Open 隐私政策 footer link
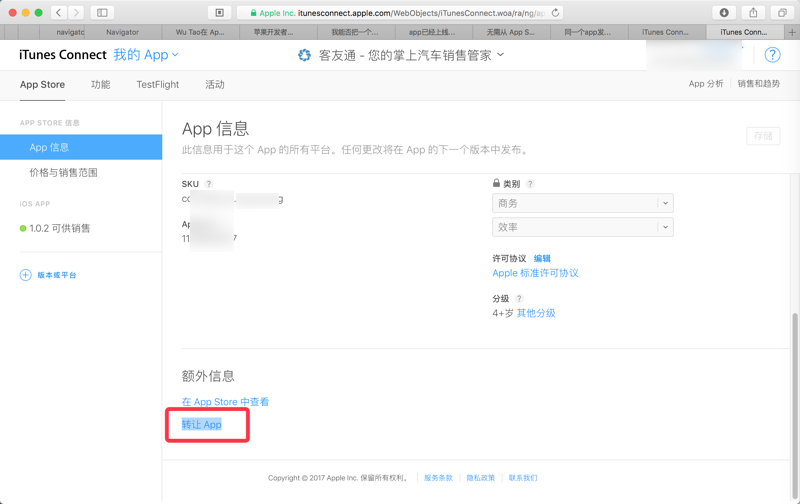This screenshot has width=800, height=504. pos(481,478)
